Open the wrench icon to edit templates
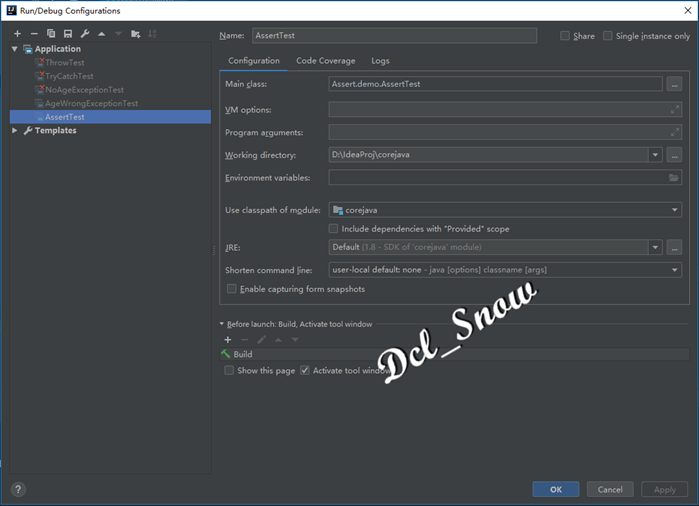The width and height of the screenshot is (699, 506). [x=85, y=34]
